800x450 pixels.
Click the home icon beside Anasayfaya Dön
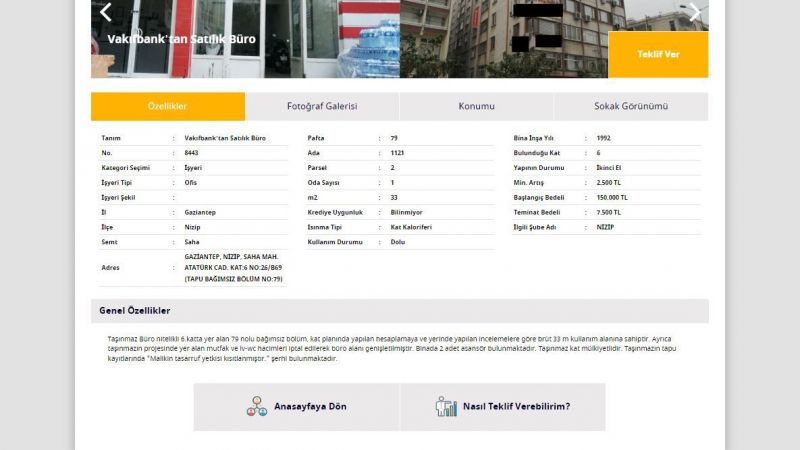[x=256, y=407]
